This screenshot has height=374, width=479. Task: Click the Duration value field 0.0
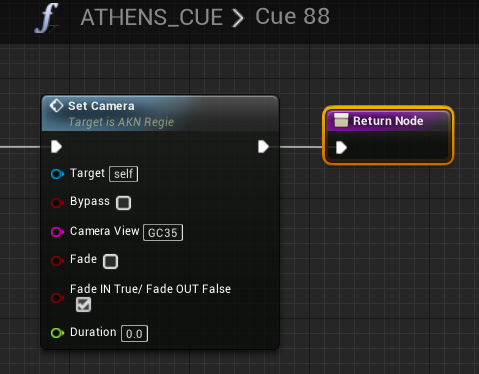(134, 333)
